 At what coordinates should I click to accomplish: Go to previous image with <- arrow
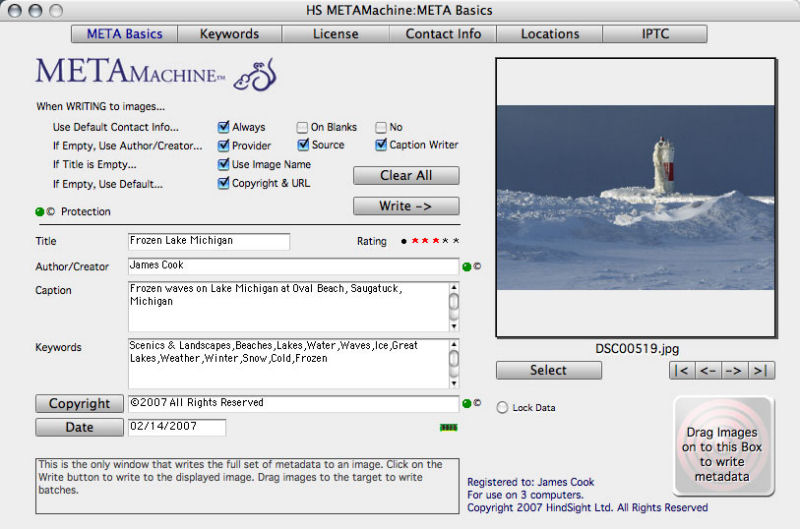tap(708, 370)
